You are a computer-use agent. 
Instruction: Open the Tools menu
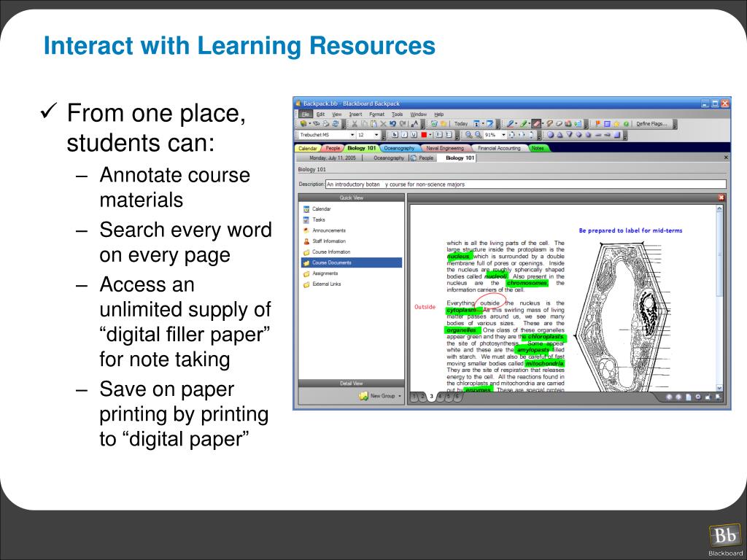[x=398, y=114]
